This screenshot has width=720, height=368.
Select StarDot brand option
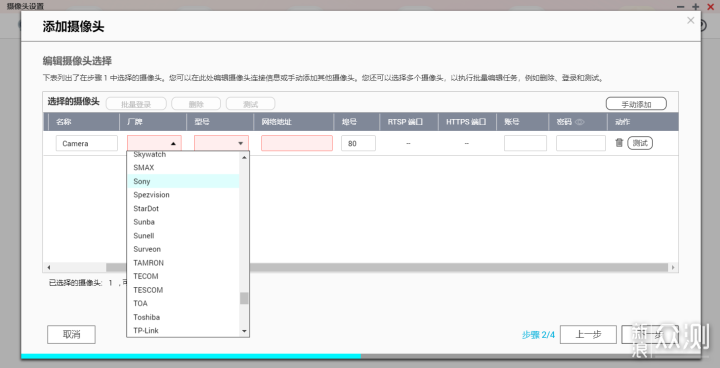pos(183,209)
